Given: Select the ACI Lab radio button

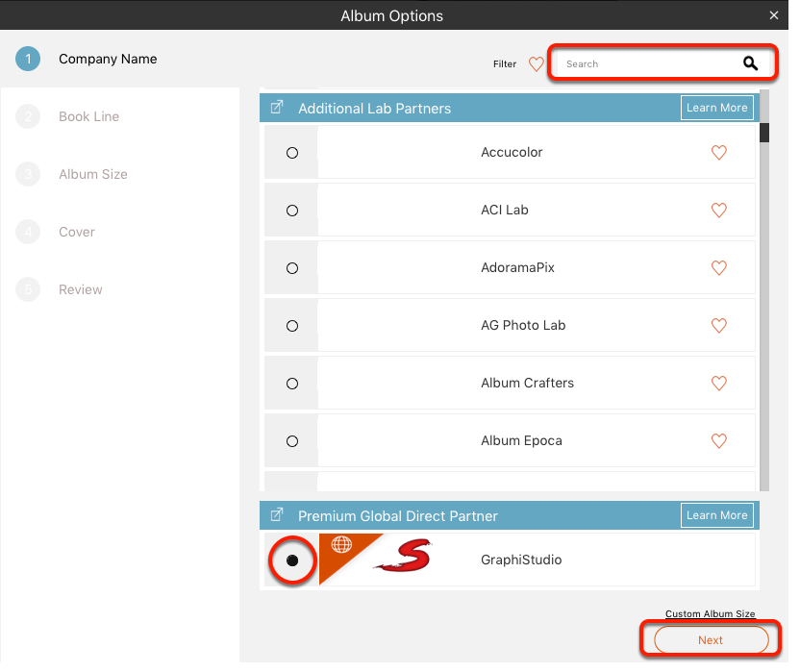Looking at the screenshot, I should coord(292,211).
